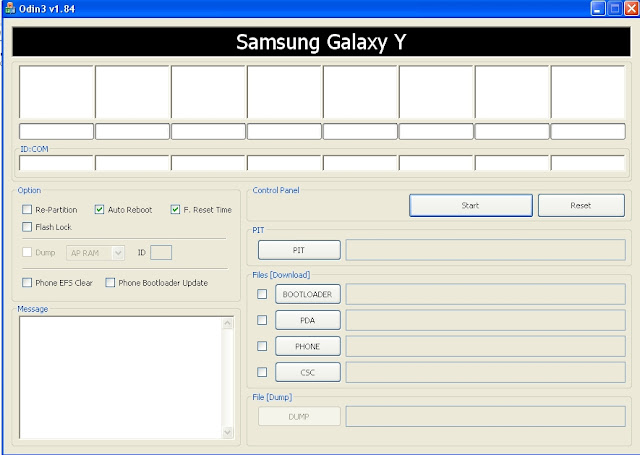Image resolution: width=640 pixels, height=455 pixels.
Task: Click the PIT file button
Action: pos(299,250)
